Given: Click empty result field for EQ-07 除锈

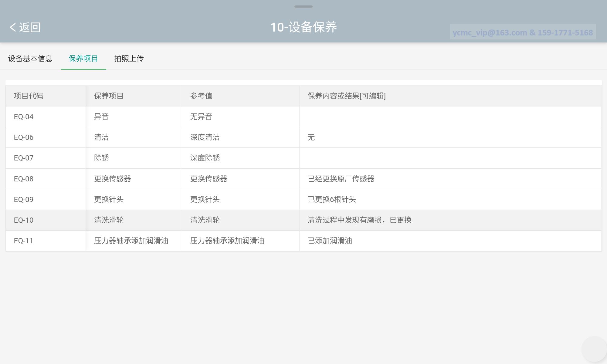Looking at the screenshot, I should pyautogui.click(x=450, y=158).
